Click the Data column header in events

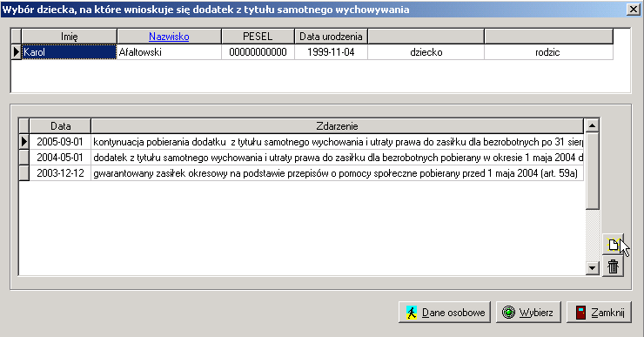pyautogui.click(x=60, y=126)
